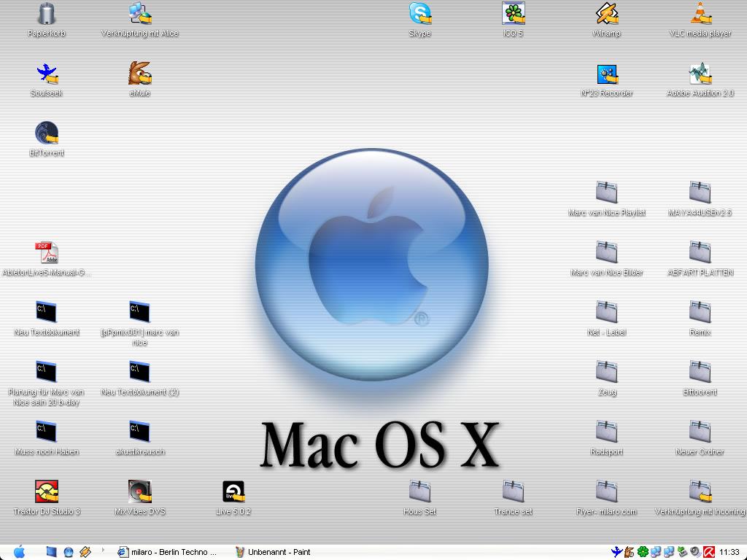Switch to milaro - Berlin Techno taskbar window

point(169,552)
